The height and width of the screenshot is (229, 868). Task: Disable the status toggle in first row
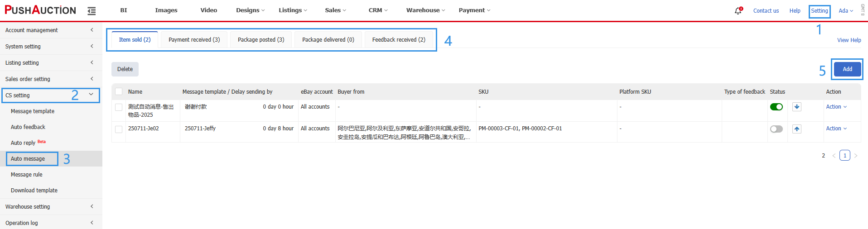click(776, 107)
